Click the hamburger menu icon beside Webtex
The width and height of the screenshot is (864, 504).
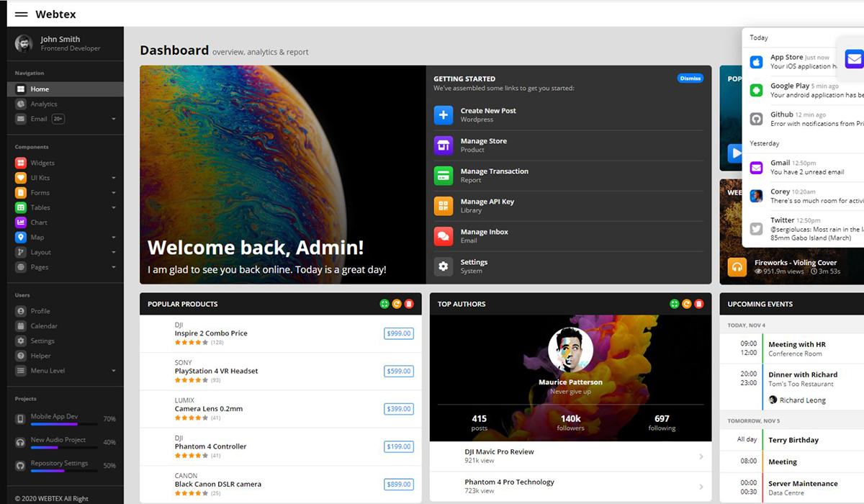tap(21, 14)
